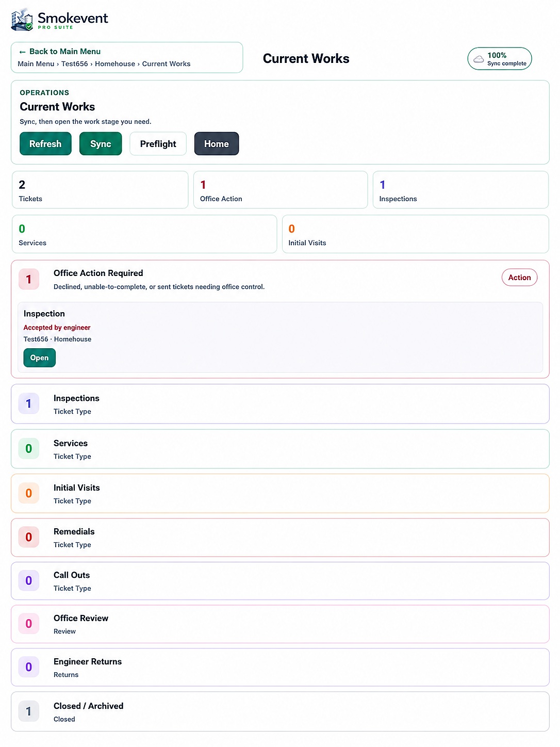Open the Inspection ticket for Homehouse

(39, 358)
